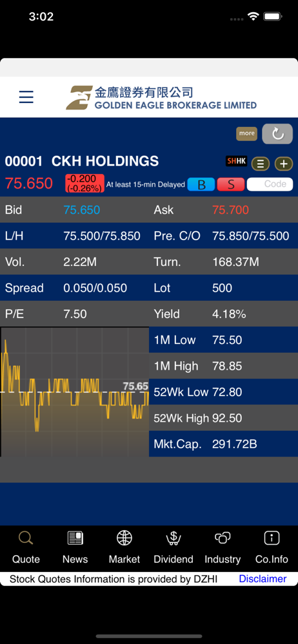Select the Quote tab

[26, 547]
